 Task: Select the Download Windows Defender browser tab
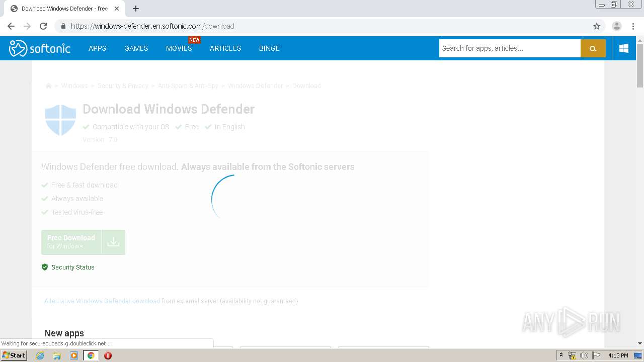64,9
